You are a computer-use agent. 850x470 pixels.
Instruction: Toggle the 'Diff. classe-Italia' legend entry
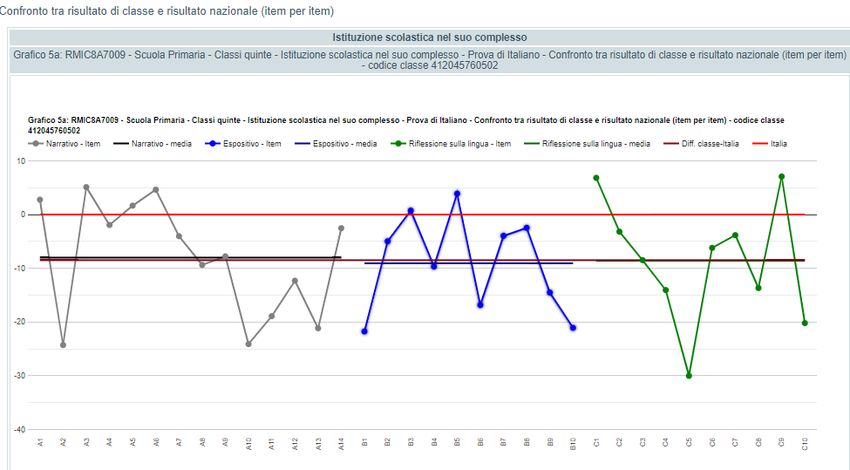[x=709, y=144]
